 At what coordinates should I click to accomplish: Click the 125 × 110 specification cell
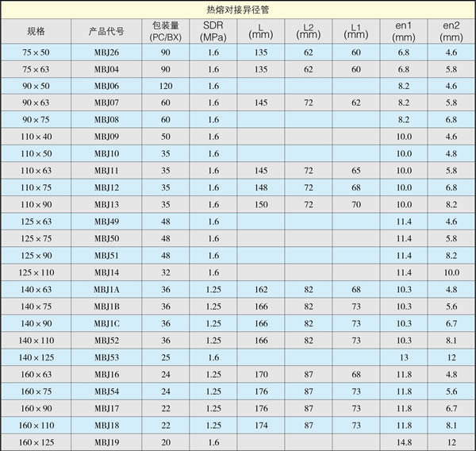point(36,272)
